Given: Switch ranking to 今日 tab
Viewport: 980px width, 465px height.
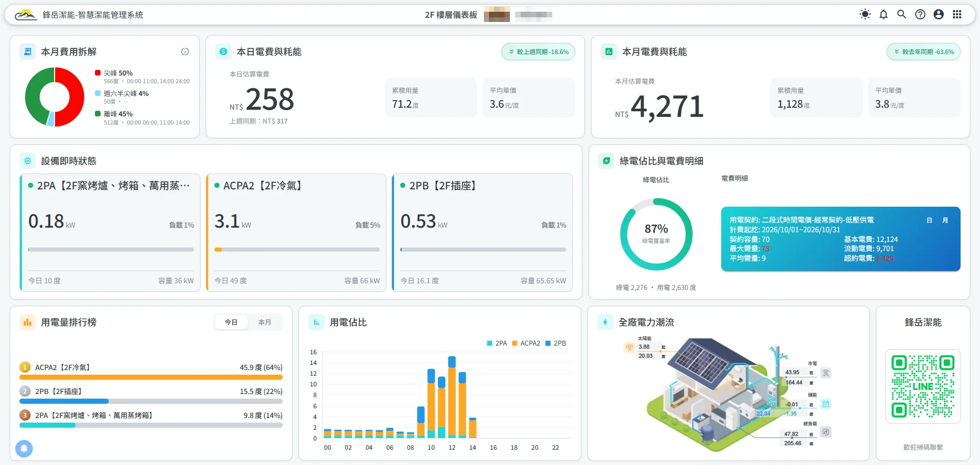Looking at the screenshot, I should (x=231, y=322).
